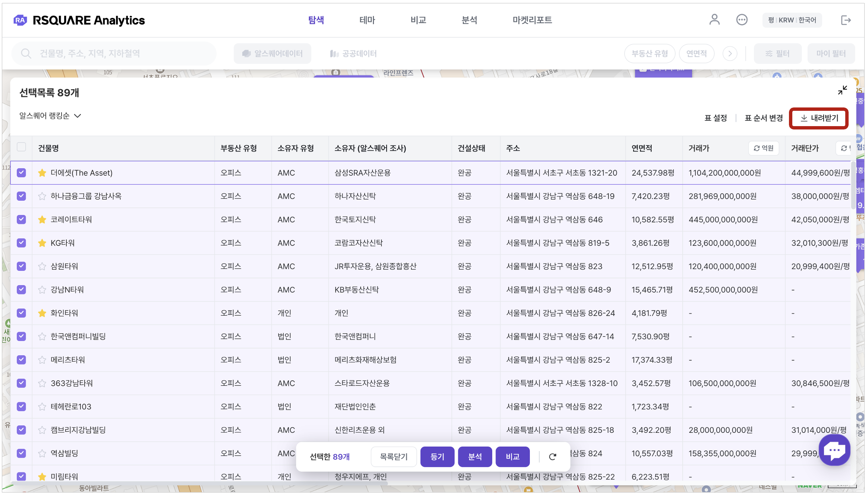Toggle the 억원 unit on 거래가 column
Screen dimensions: 868x497
[763, 149]
